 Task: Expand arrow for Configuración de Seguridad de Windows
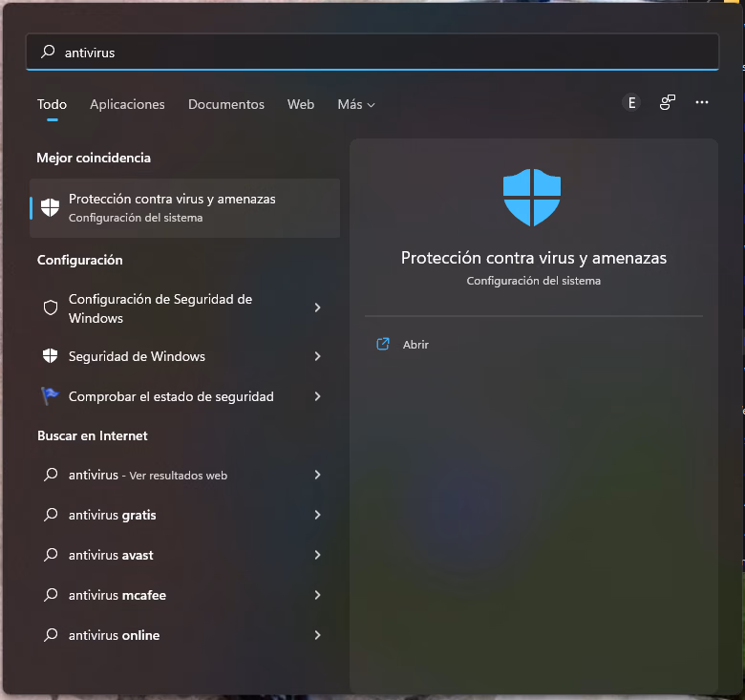tap(317, 308)
